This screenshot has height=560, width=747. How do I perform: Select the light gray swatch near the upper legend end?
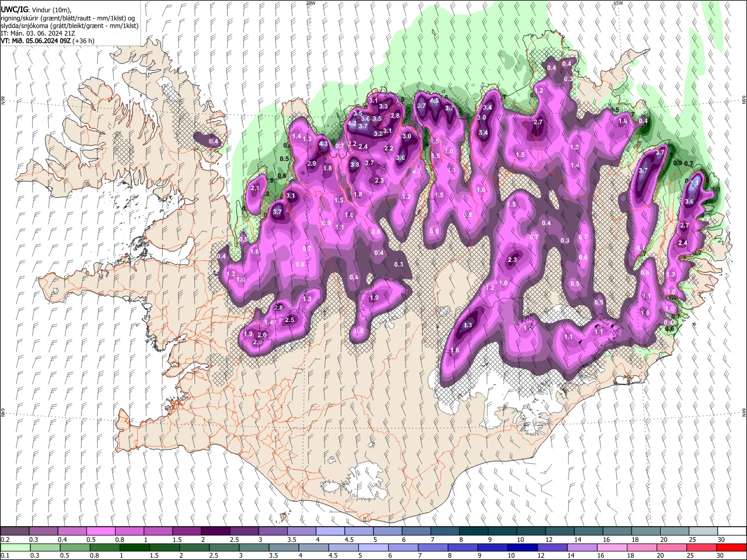point(703,531)
